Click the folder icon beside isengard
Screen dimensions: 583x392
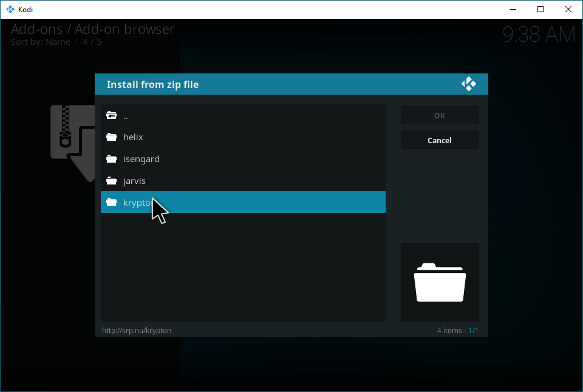[x=111, y=158]
